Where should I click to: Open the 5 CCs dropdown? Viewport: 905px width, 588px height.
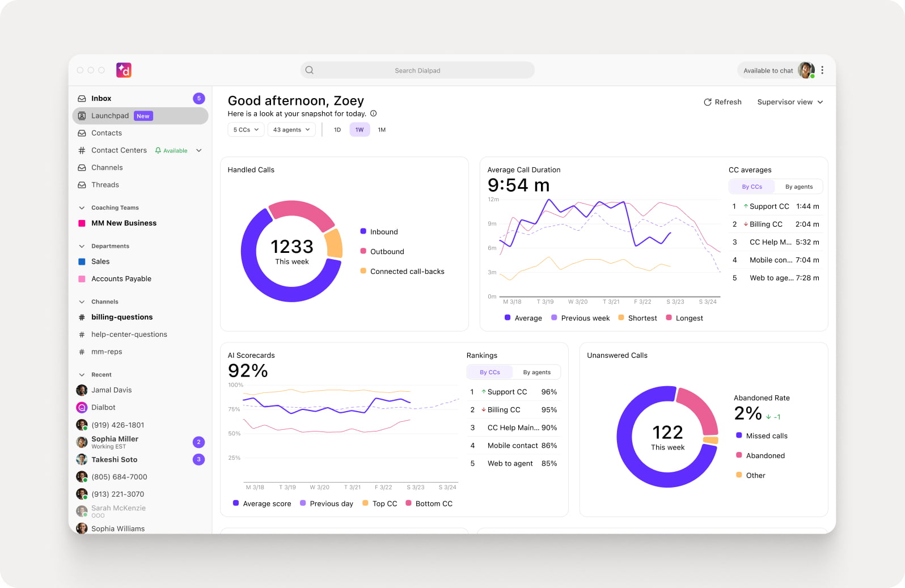246,130
